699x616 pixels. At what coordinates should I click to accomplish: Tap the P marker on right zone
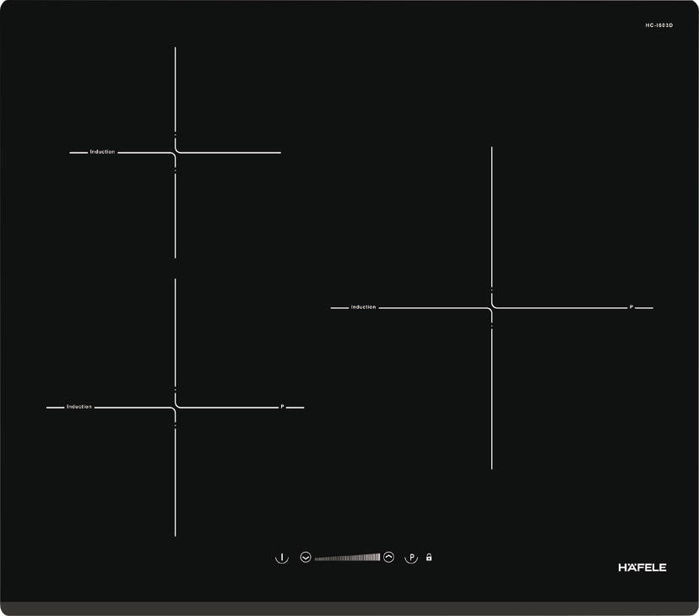(631, 307)
